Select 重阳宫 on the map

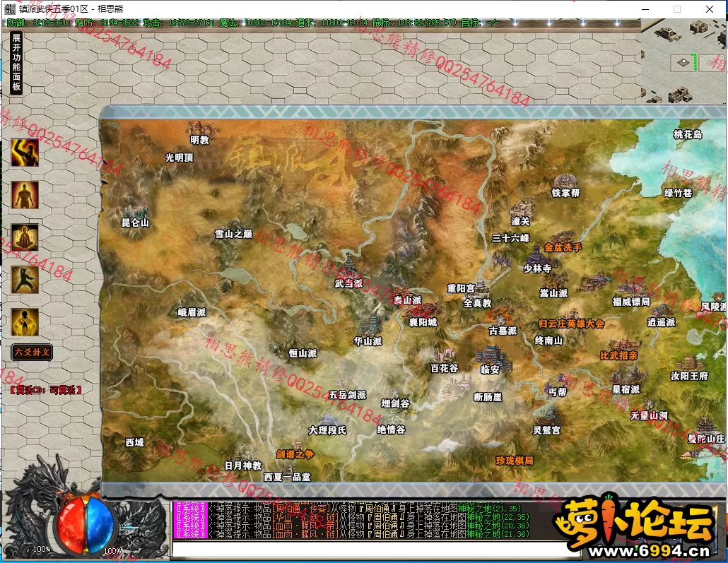461,289
